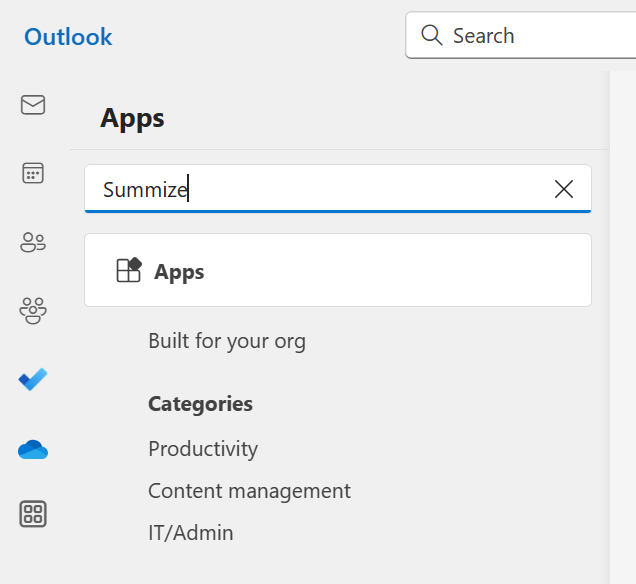Image resolution: width=636 pixels, height=584 pixels.
Task: Select the IT/Admin category
Action: pyautogui.click(x=191, y=533)
